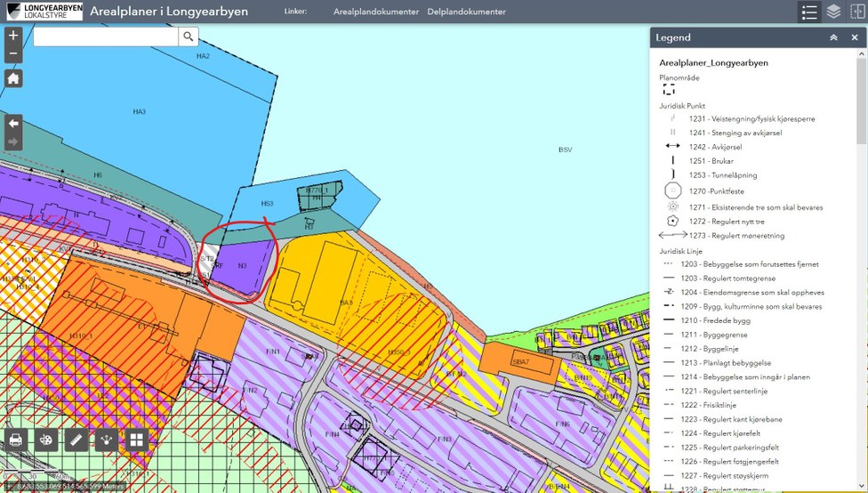Click the magnifier search button

coord(189,36)
